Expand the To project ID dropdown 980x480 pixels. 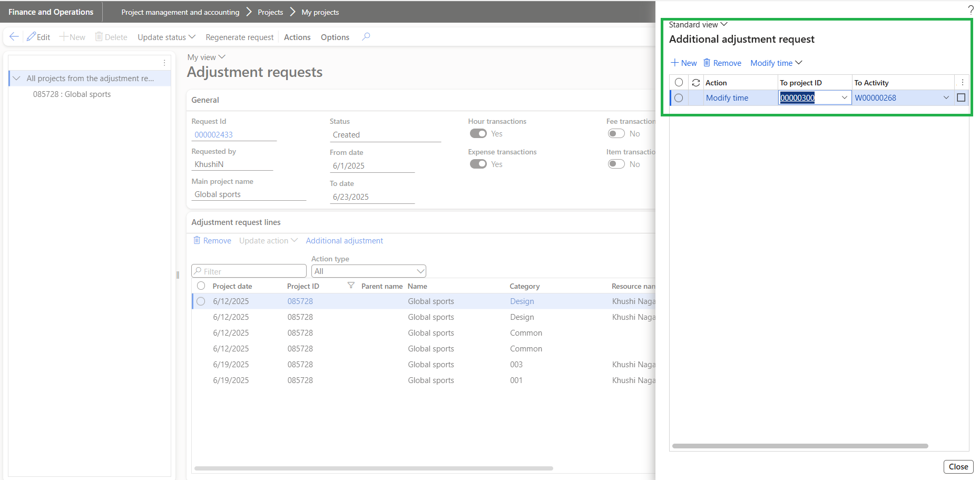point(844,98)
